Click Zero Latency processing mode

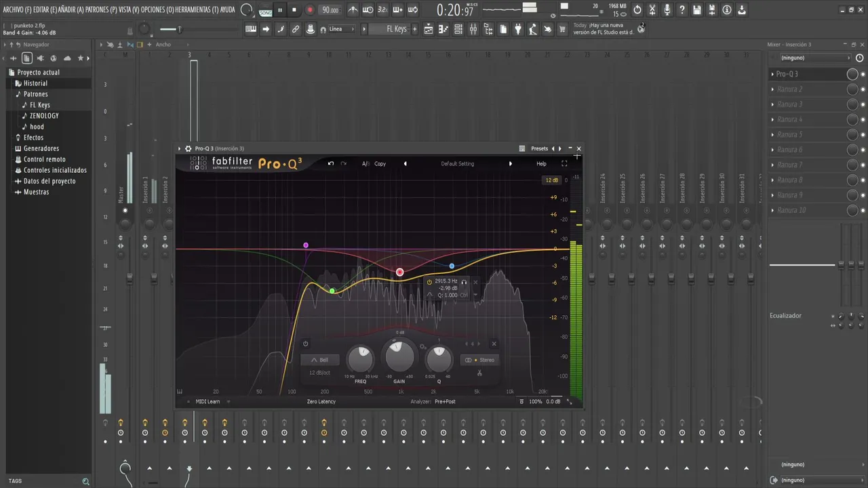321,401
